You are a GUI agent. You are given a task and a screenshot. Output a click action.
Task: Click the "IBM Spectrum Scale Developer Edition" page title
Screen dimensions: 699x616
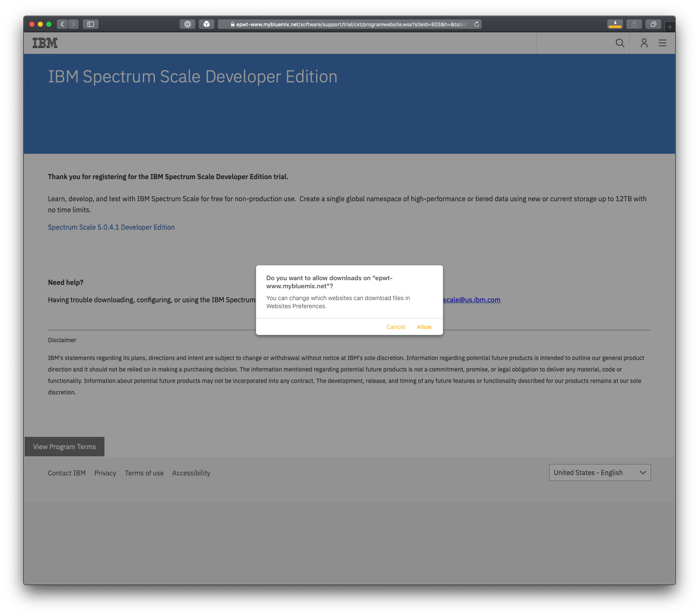(x=192, y=77)
